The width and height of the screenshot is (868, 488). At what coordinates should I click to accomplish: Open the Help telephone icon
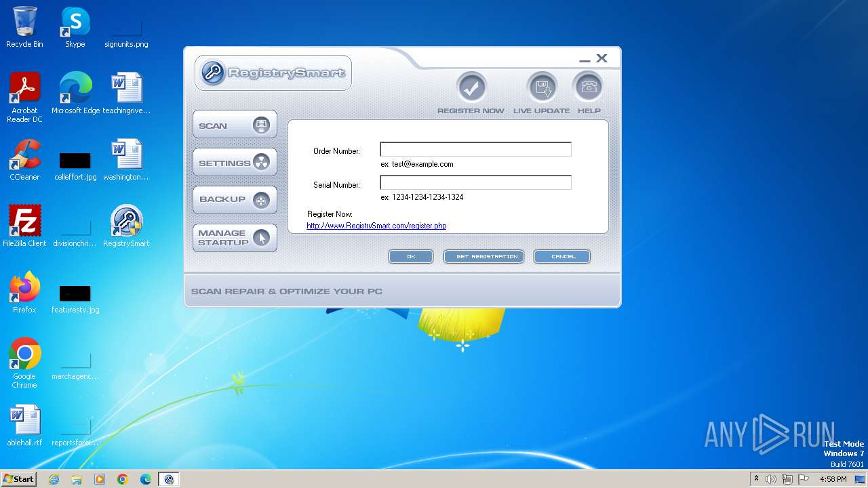pyautogui.click(x=588, y=87)
